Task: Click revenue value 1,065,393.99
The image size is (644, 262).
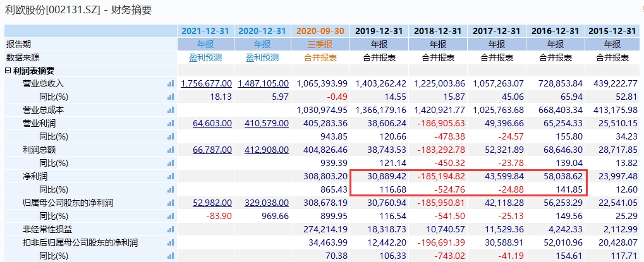Action: 322,83
